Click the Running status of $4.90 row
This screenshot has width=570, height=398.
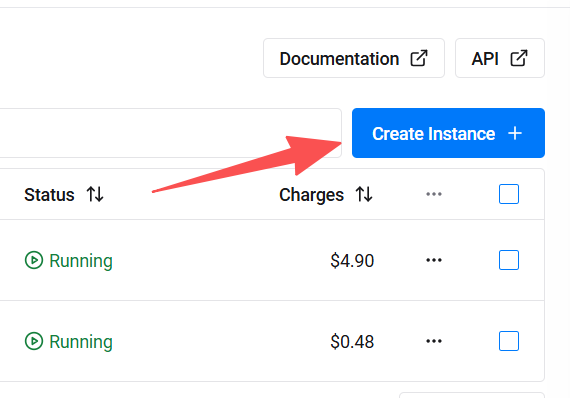[x=69, y=260]
